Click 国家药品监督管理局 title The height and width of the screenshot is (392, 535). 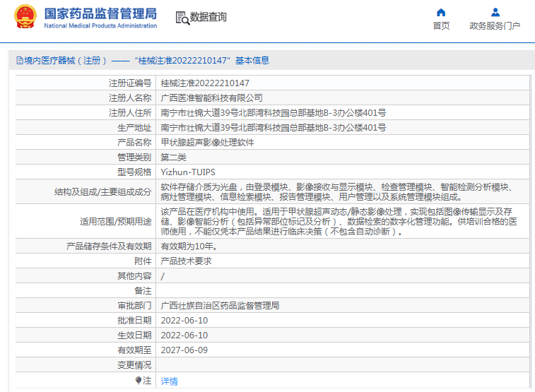click(x=100, y=13)
